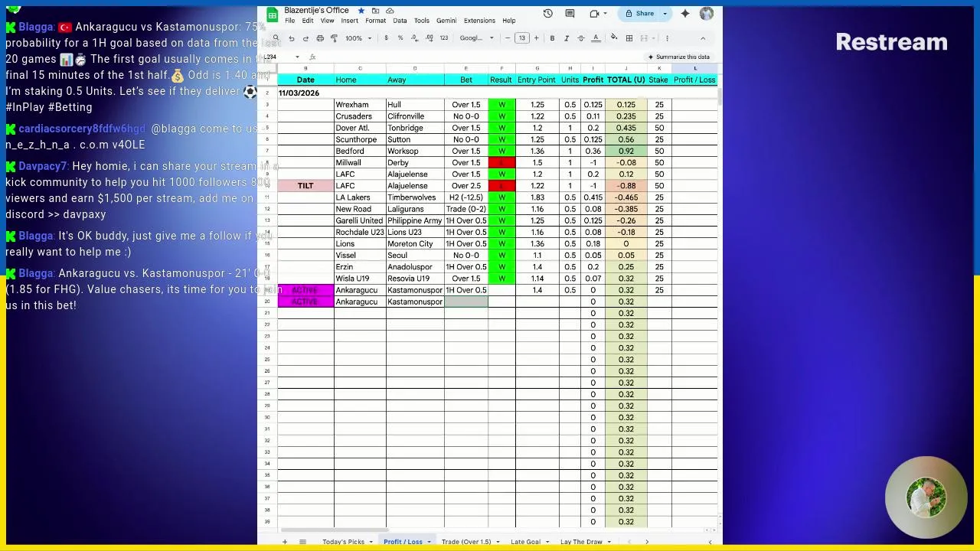Screen dimensions: 980x551
Task: Open the Insert menu
Action: 349,21
